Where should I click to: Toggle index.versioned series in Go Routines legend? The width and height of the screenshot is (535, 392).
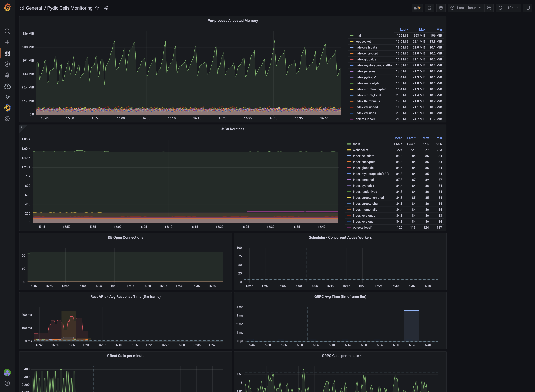tap(364, 216)
